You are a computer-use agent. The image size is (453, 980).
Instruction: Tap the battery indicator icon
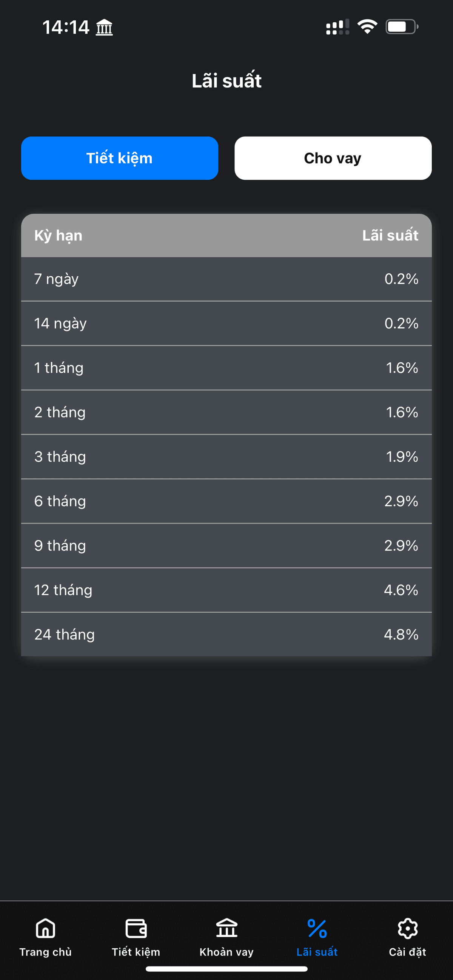click(x=402, y=27)
